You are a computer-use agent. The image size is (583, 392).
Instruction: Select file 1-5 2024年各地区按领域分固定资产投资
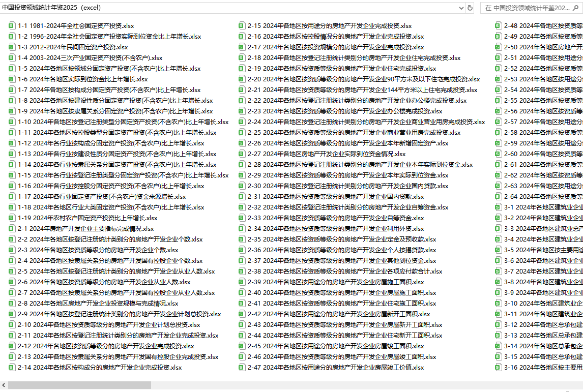(x=109, y=68)
